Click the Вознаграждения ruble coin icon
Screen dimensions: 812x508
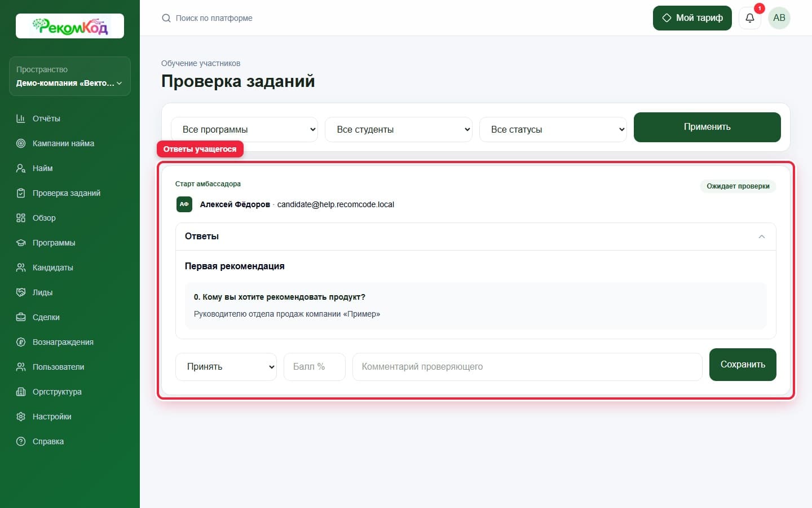[x=21, y=342]
